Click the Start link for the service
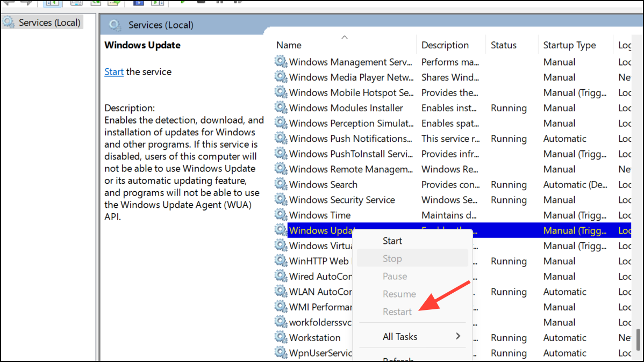 [x=114, y=72]
